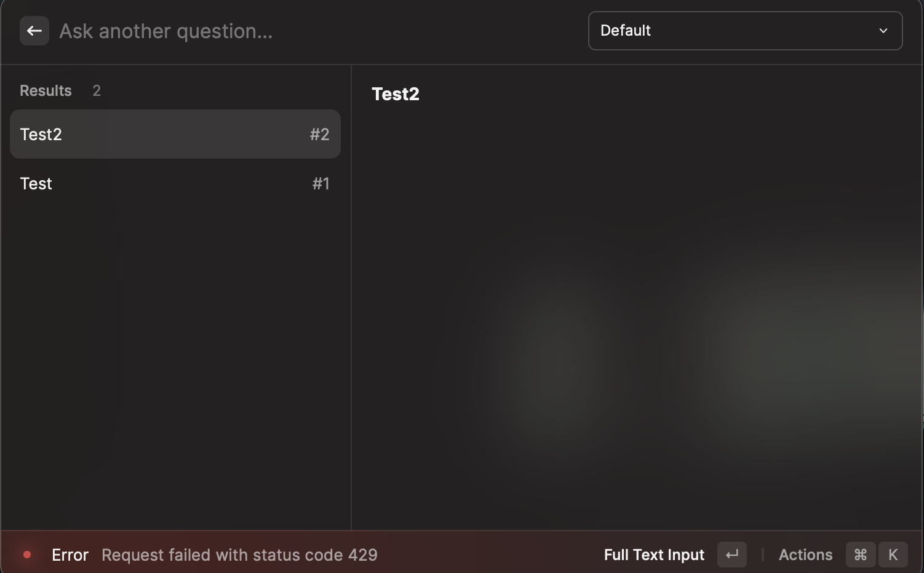The height and width of the screenshot is (573, 924).
Task: Expand the Results list header
Action: [x=46, y=90]
